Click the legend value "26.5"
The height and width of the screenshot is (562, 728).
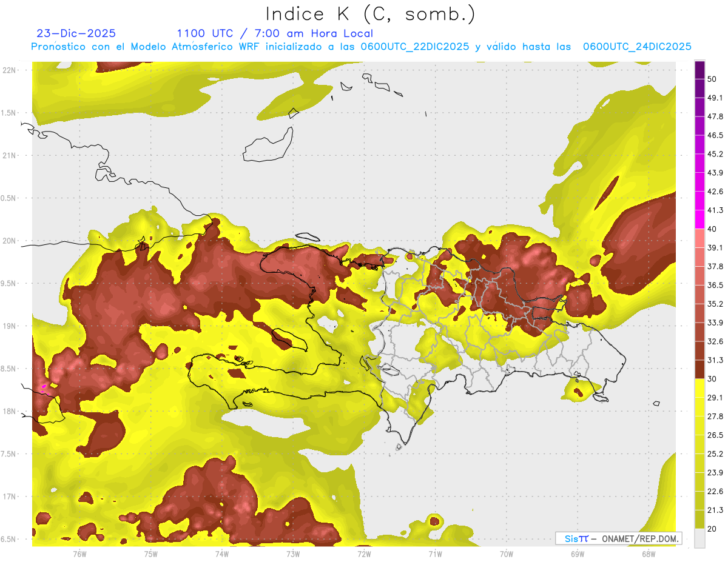715,435
